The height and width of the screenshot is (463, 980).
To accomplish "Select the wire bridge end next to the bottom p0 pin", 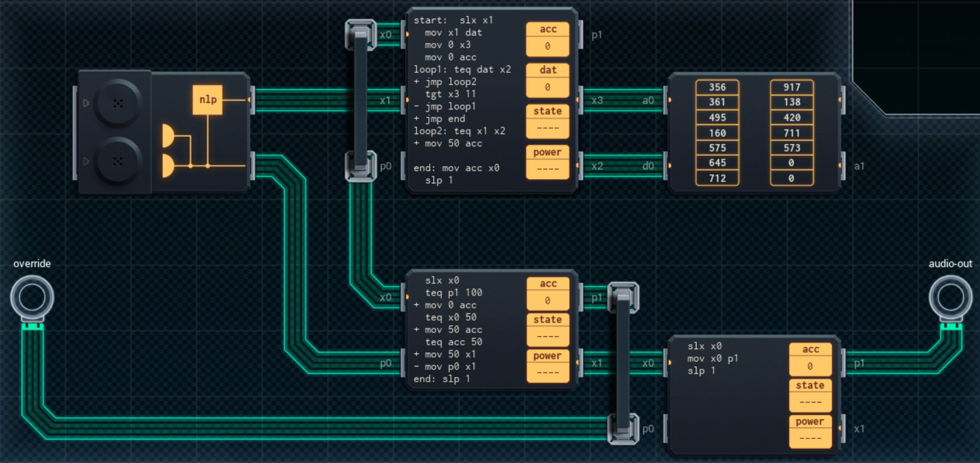I will click(x=623, y=429).
